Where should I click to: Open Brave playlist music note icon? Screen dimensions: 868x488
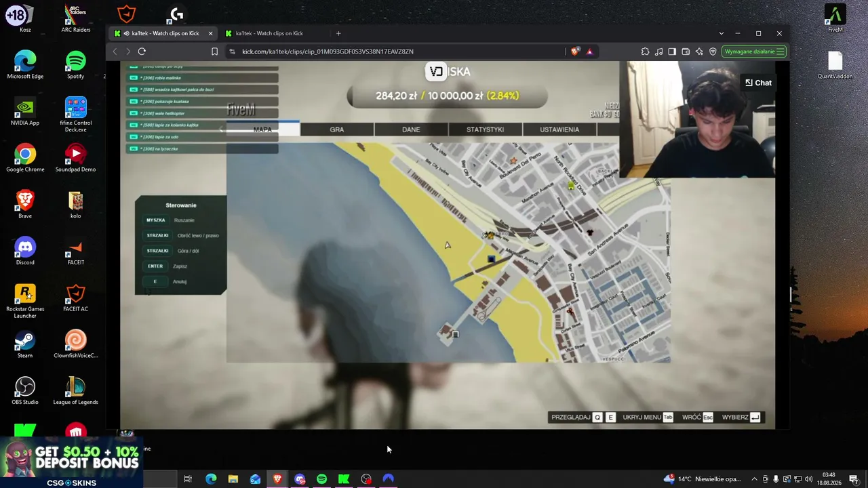(658, 52)
